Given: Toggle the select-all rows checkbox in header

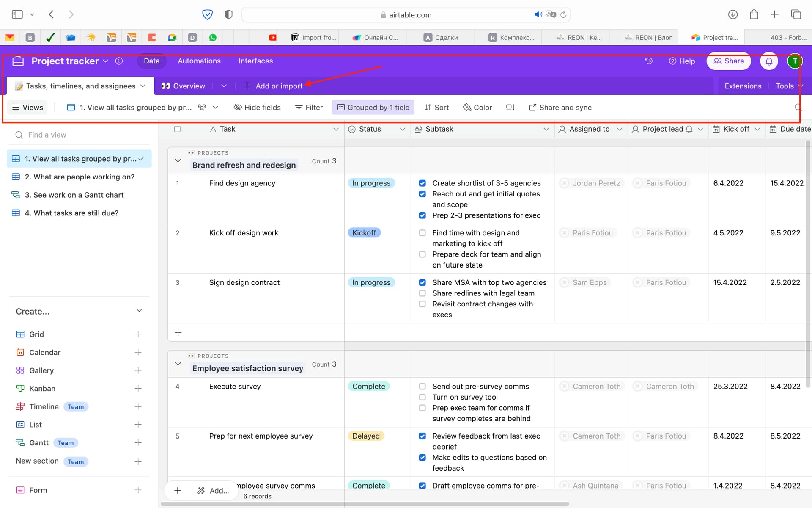Looking at the screenshot, I should pyautogui.click(x=178, y=129).
